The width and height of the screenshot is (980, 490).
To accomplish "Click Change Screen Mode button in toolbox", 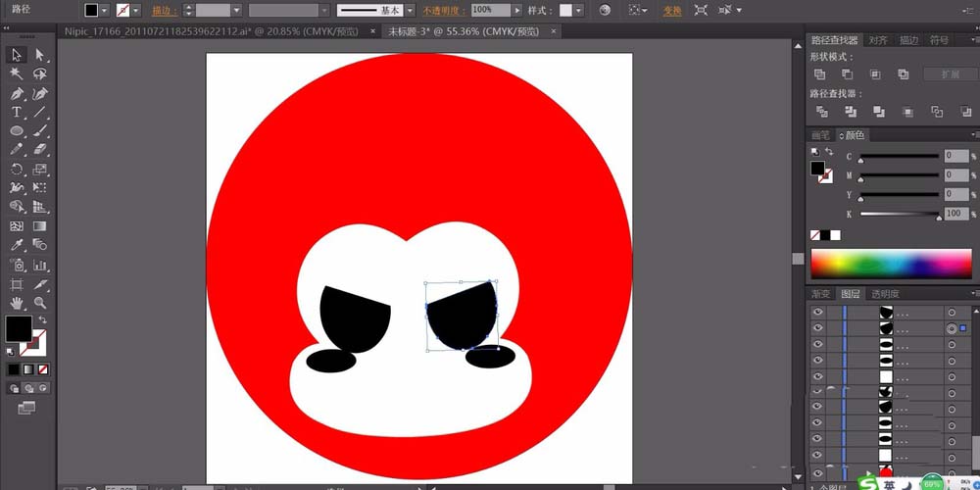I will point(26,408).
